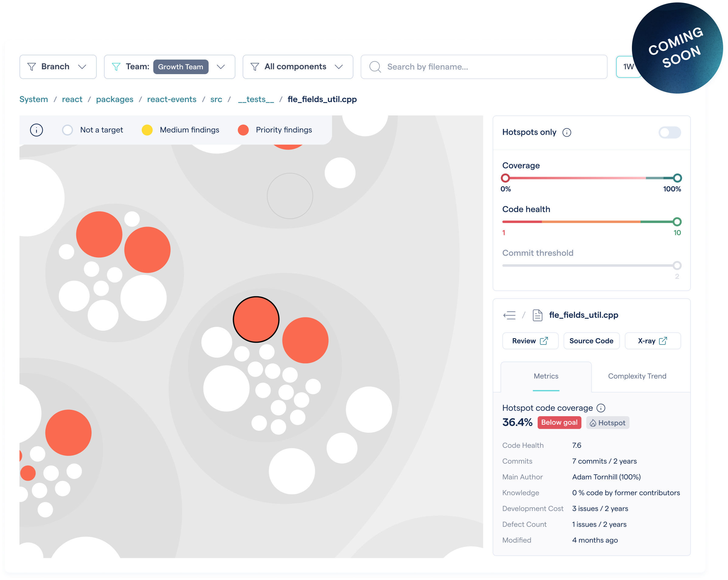Click the Priority findings legend dot

(x=243, y=130)
